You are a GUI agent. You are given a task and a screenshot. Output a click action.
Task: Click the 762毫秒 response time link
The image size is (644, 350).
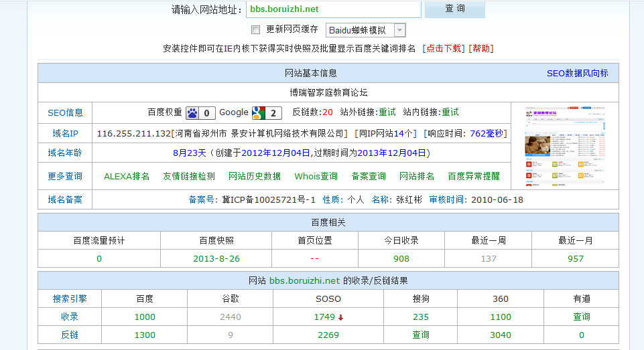pos(487,134)
